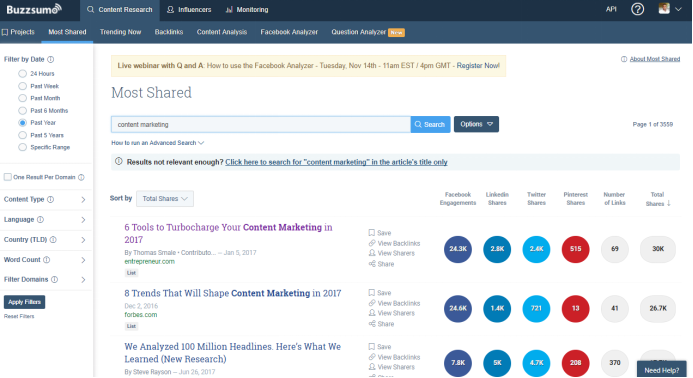693x378 pixels.
Task: Click View Sharers icon for 6 Tools article
Action: (x=372, y=253)
